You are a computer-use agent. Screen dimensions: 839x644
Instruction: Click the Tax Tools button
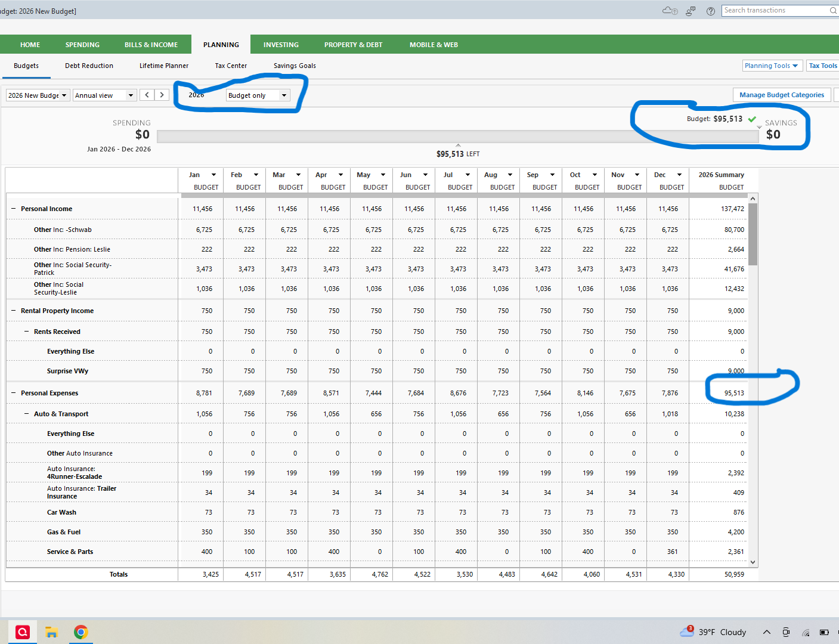823,66
